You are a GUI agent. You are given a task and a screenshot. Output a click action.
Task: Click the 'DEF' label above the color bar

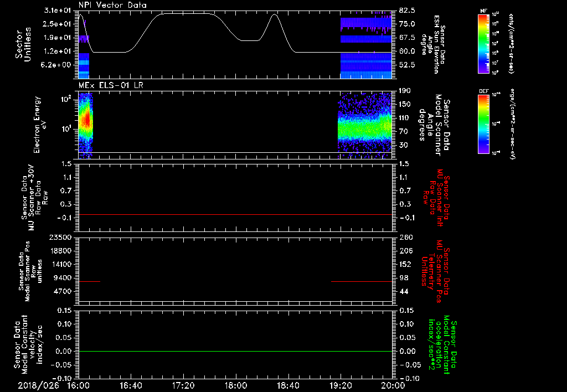483,91
